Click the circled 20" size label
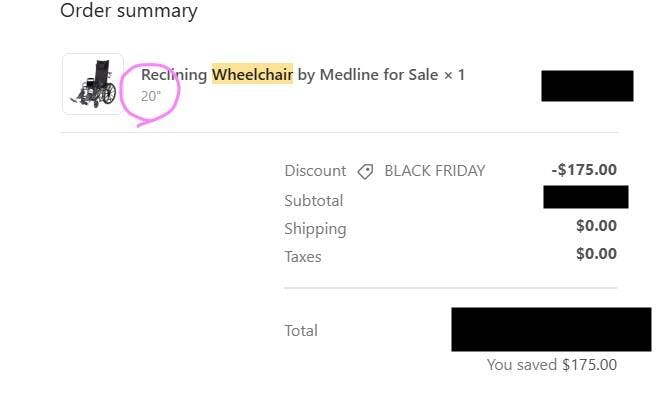 point(151,97)
